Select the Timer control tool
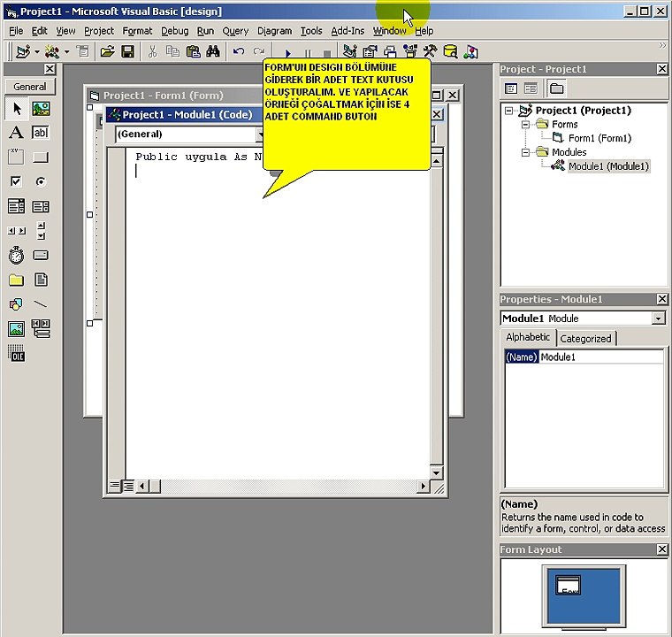The image size is (672, 637). [17, 255]
